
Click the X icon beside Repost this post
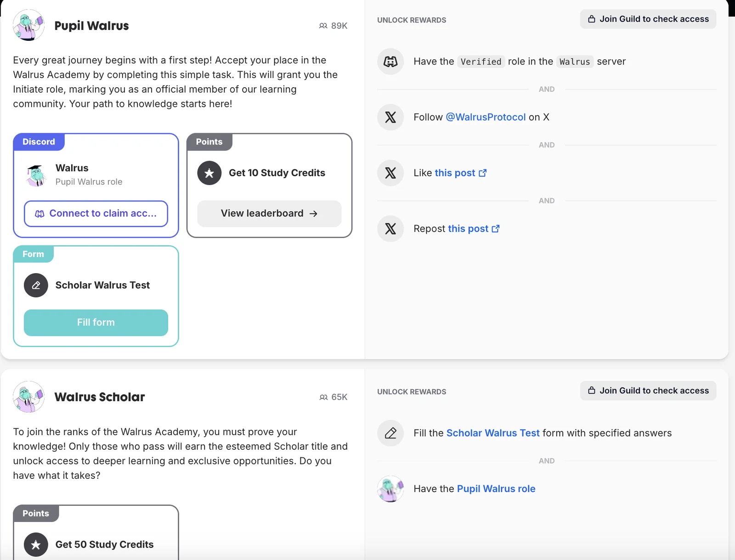pyautogui.click(x=390, y=229)
